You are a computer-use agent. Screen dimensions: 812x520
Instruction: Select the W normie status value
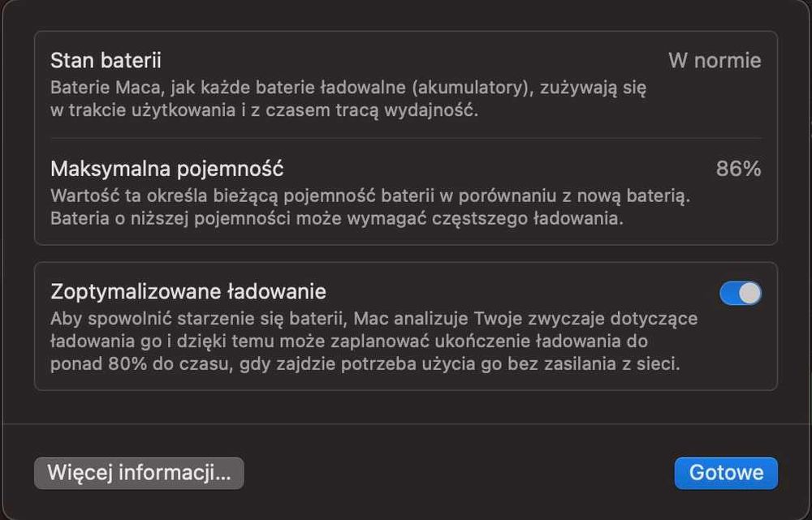715,61
